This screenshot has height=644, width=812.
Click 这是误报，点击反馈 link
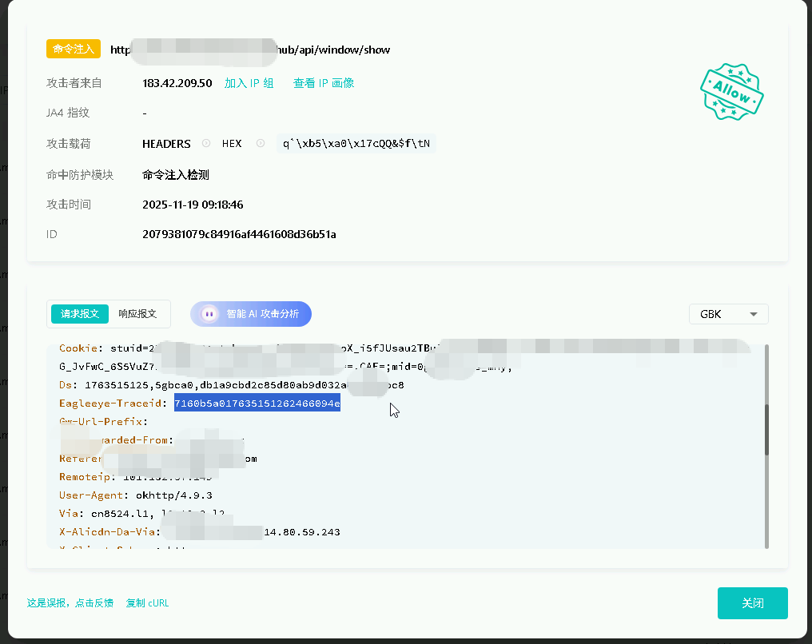tap(70, 603)
